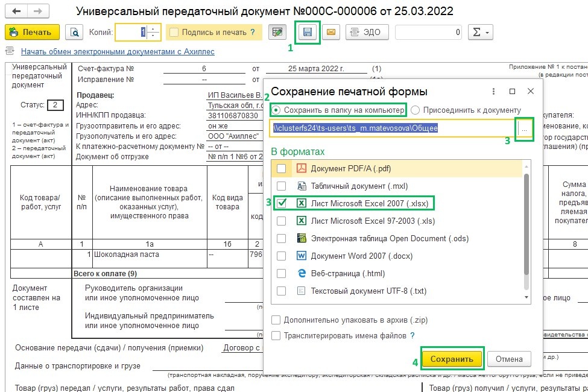The image size is (588, 392).
Task: Click scroll up arrow in formats list
Action: [x=526, y=166]
